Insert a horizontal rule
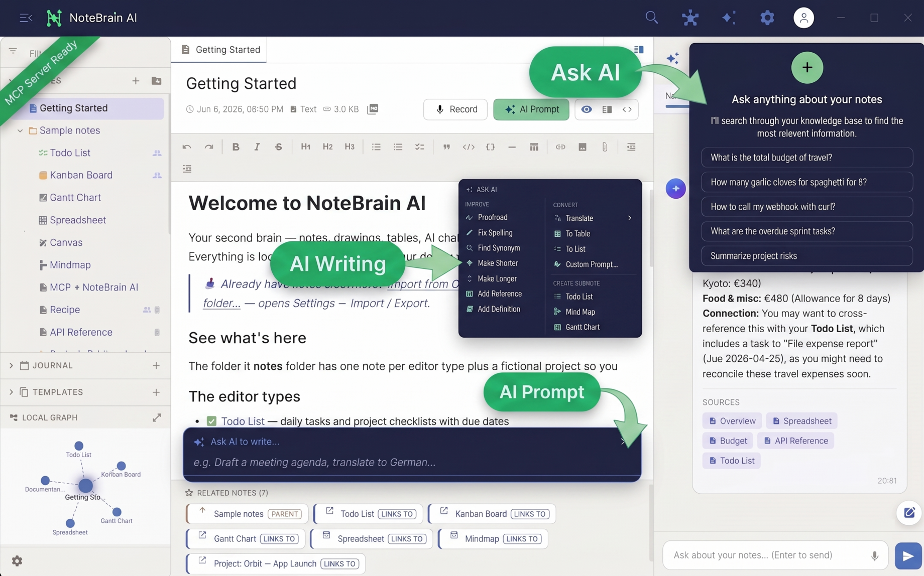The width and height of the screenshot is (924, 576). [512, 147]
